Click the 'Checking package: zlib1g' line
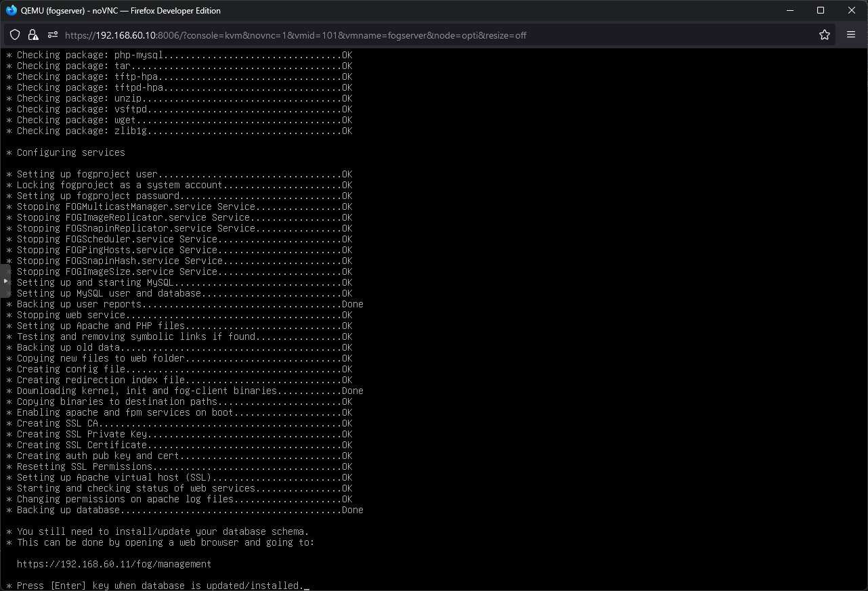This screenshot has width=868, height=591. pos(179,131)
